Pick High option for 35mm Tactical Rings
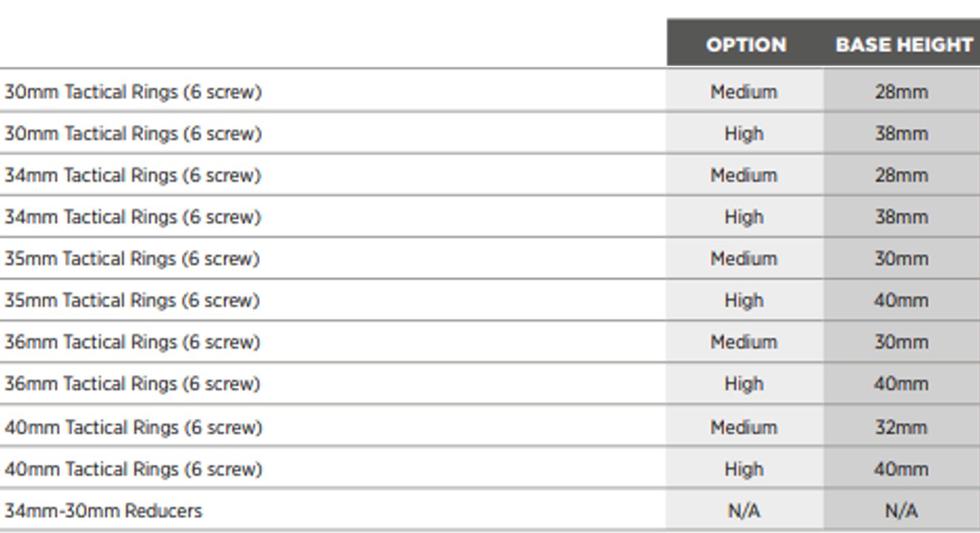 click(744, 300)
